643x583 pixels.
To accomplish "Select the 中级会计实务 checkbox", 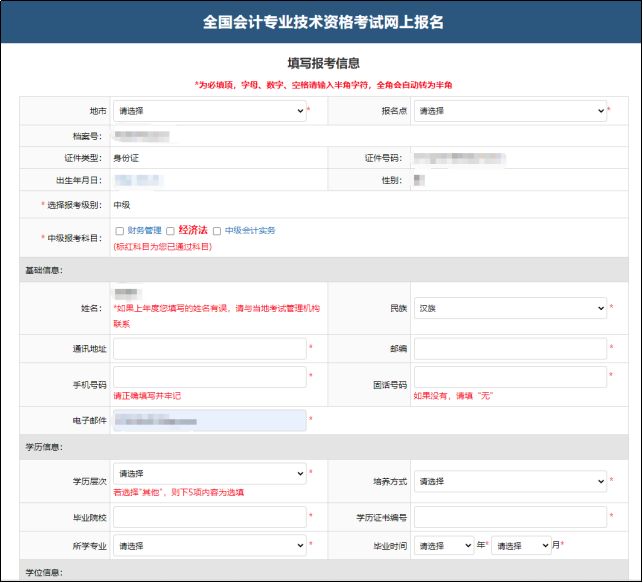I will [x=217, y=231].
